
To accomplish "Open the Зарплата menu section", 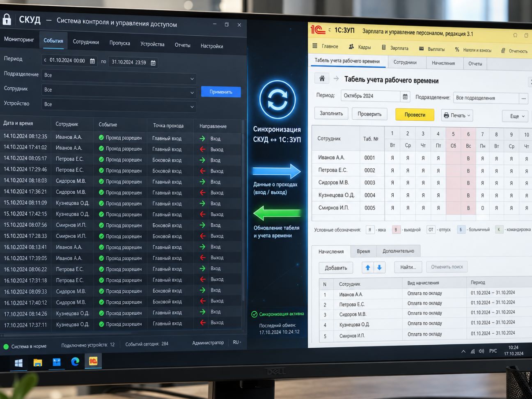I will [395, 48].
